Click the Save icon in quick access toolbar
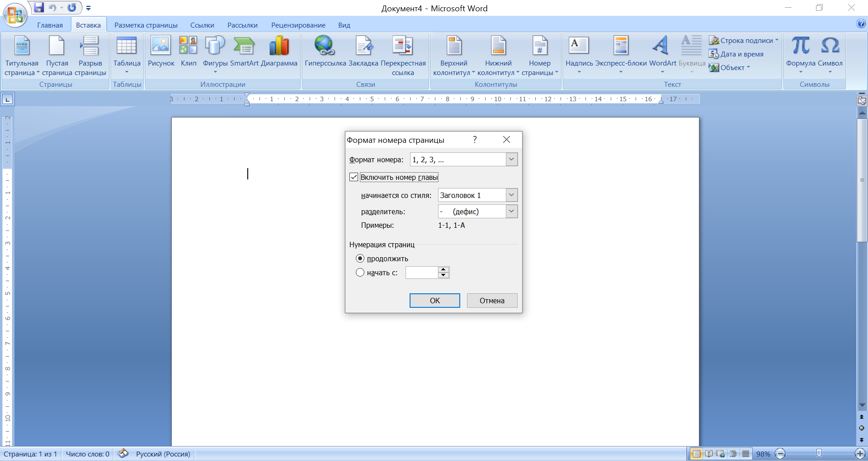The width and height of the screenshot is (868, 461). pos(39,8)
